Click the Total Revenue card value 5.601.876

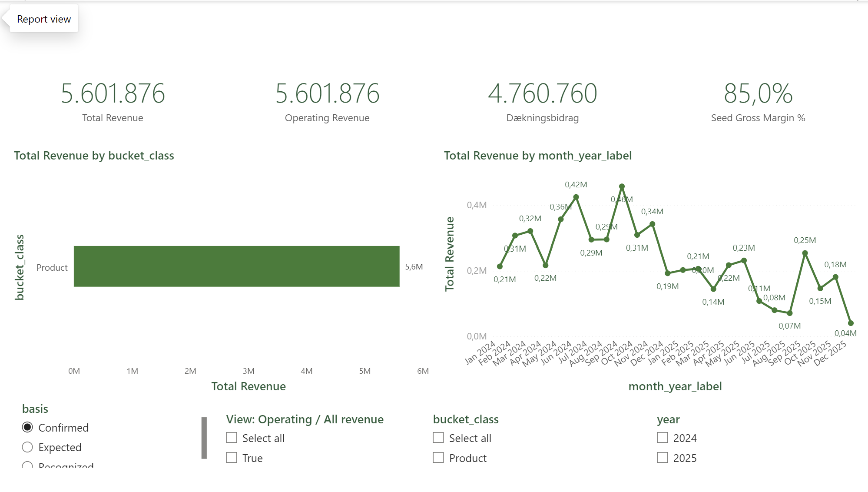pos(113,93)
